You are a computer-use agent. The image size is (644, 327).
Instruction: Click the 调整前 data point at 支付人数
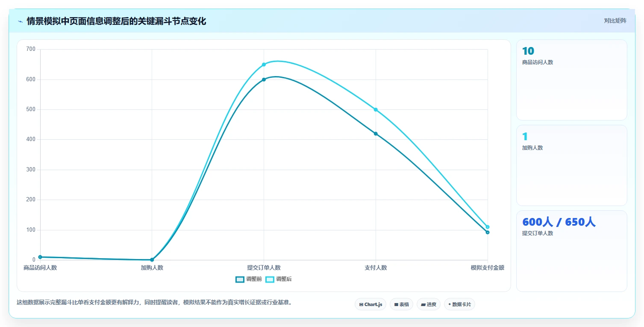[376, 134]
